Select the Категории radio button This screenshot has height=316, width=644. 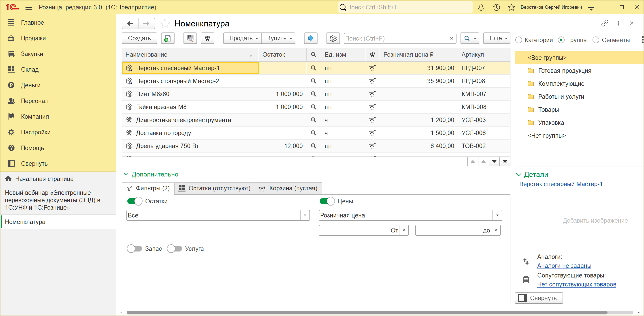pyautogui.click(x=518, y=40)
